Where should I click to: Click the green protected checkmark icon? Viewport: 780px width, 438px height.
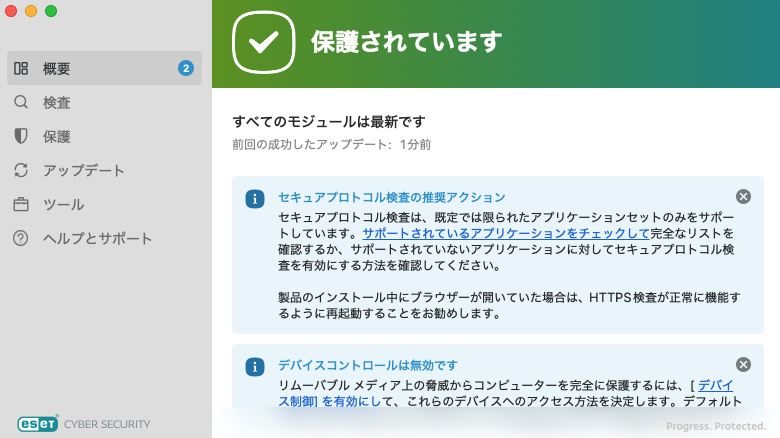pos(263,41)
